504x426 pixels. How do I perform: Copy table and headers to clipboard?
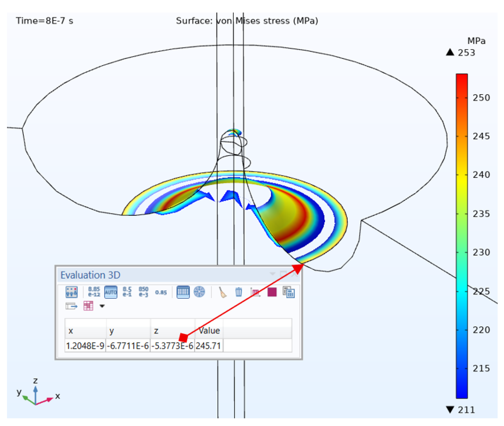[x=290, y=292]
